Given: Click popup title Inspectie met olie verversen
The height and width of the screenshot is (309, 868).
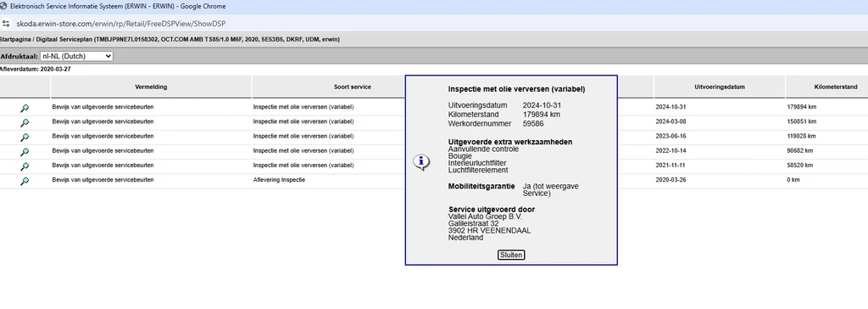Looking at the screenshot, I should click(x=516, y=89).
